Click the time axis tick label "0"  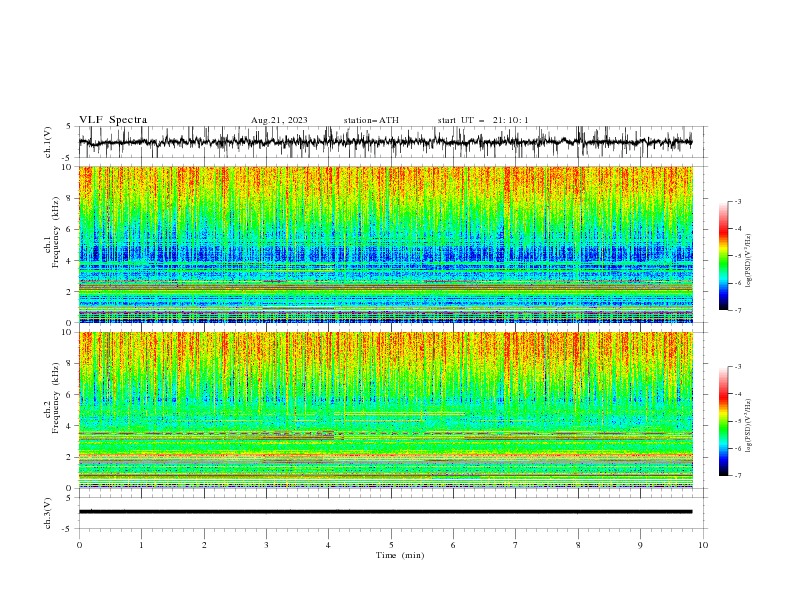79,545
